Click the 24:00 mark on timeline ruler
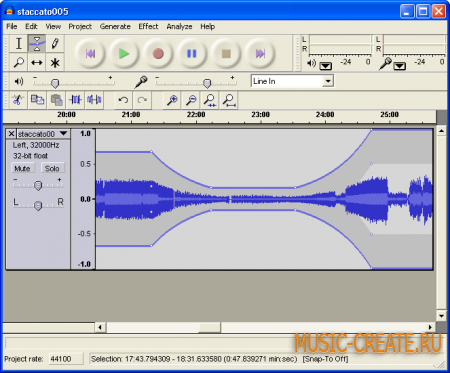The image size is (450, 373). coord(325,115)
